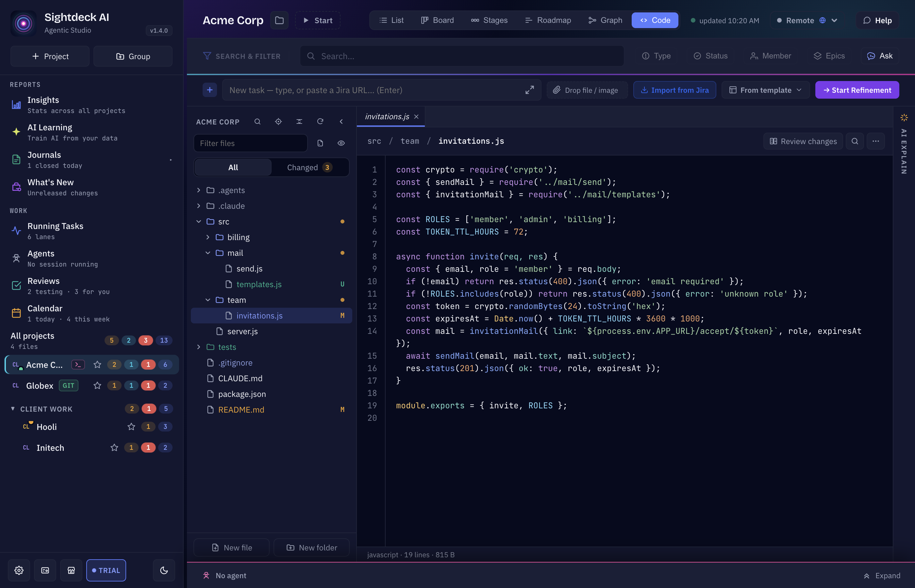Switch to Roadmap view
Viewport: 915px width, 588px height.
point(548,20)
